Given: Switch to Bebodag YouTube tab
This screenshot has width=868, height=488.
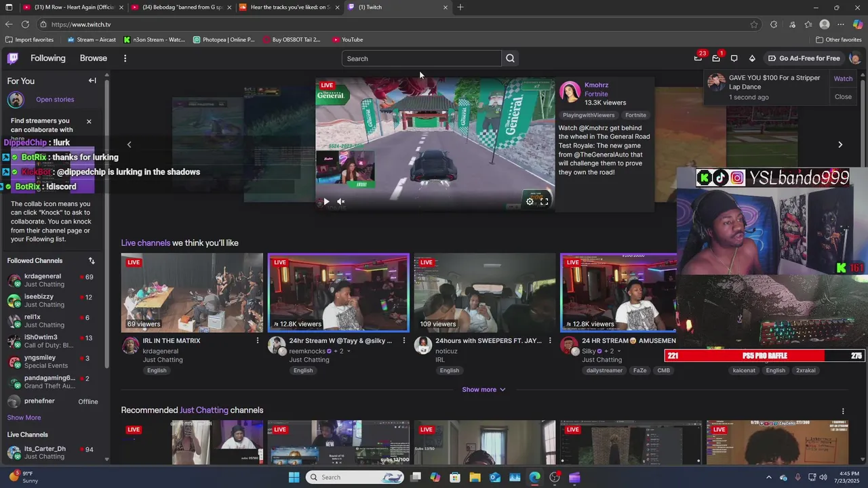Looking at the screenshot, I should (180, 7).
